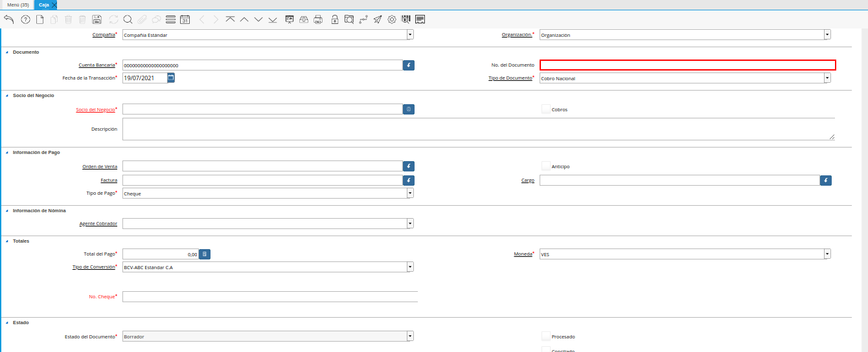Open the Zoom Across folder-search icon
This screenshot has width=868, height=352.
349,19
